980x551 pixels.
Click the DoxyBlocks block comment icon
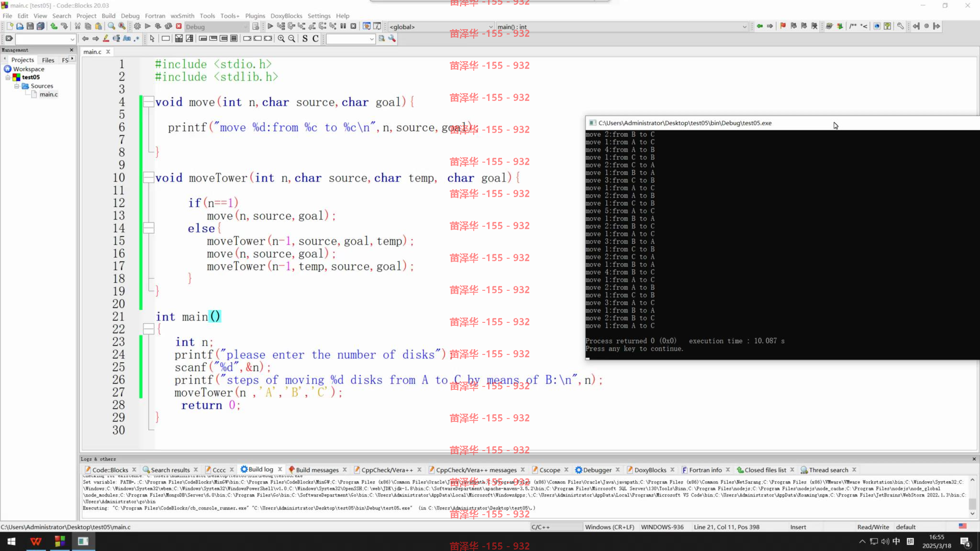[853, 26]
